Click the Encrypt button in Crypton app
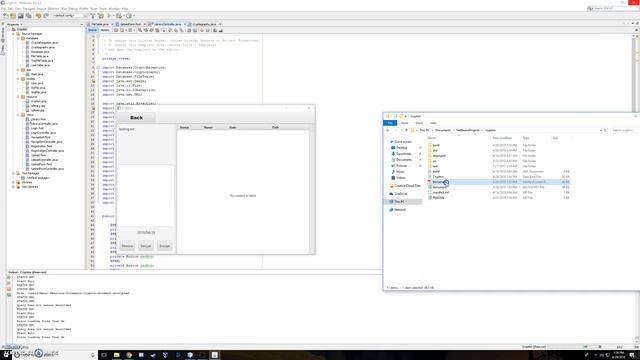 164,246
